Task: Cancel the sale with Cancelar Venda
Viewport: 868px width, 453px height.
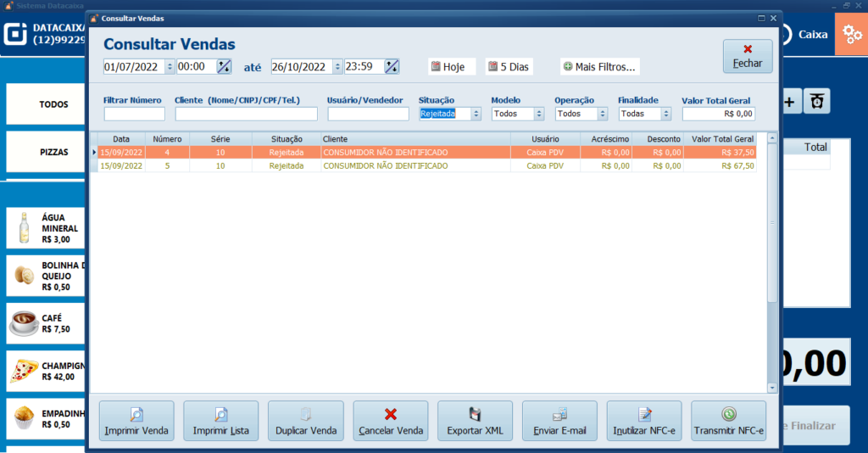Action: click(391, 421)
